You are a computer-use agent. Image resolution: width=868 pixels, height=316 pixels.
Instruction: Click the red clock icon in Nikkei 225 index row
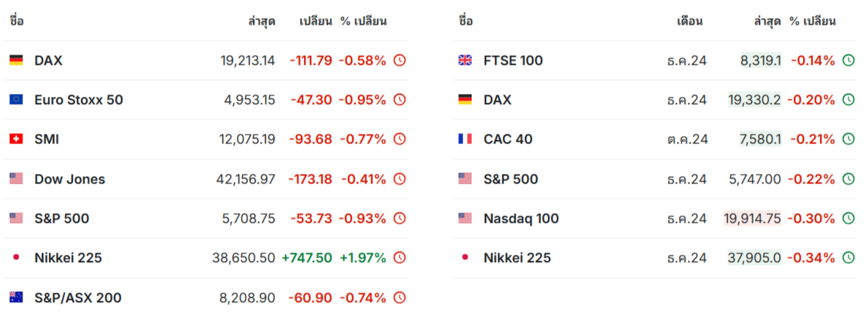coord(399,257)
